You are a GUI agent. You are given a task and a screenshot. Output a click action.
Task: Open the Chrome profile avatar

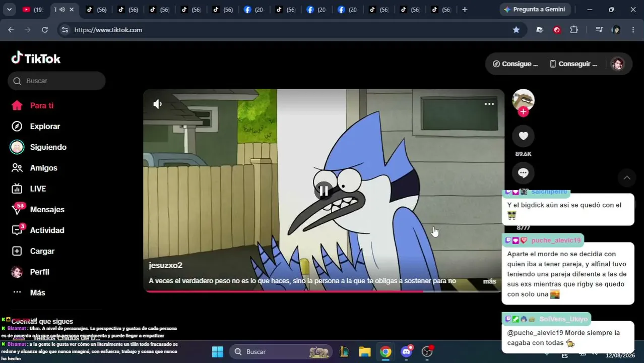tap(616, 30)
